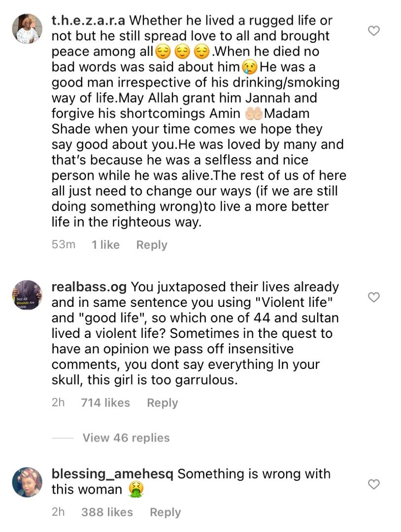This screenshot has width=401, height=532.
Task: Reply to the t.h.e.z.a.r.a comment
Action: [x=152, y=245]
